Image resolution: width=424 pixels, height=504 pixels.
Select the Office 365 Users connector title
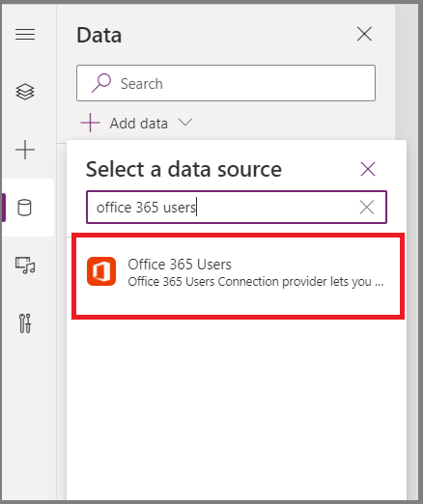point(180,265)
